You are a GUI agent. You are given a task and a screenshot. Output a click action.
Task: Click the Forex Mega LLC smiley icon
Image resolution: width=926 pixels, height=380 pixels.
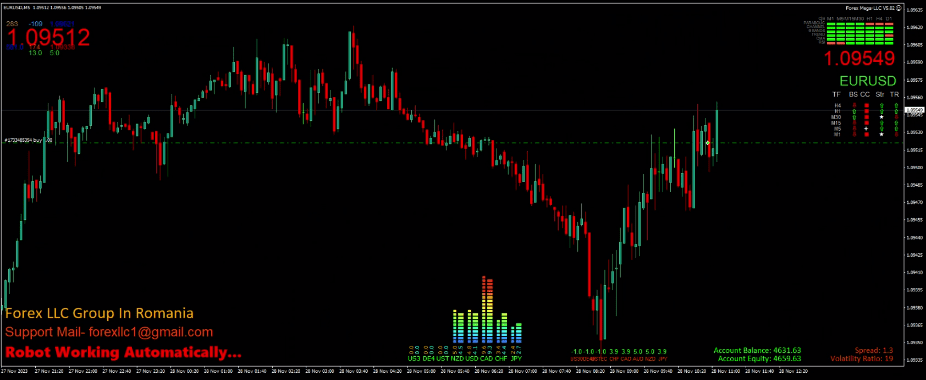point(899,8)
